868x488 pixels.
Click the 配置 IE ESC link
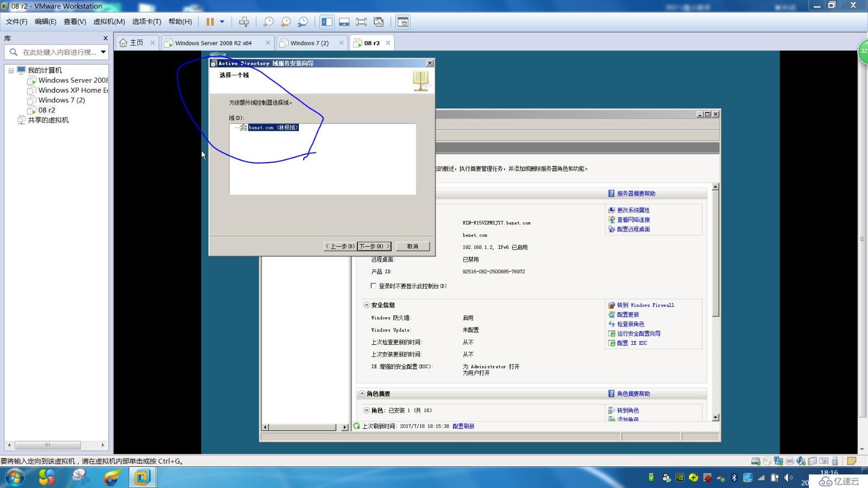coord(632,343)
